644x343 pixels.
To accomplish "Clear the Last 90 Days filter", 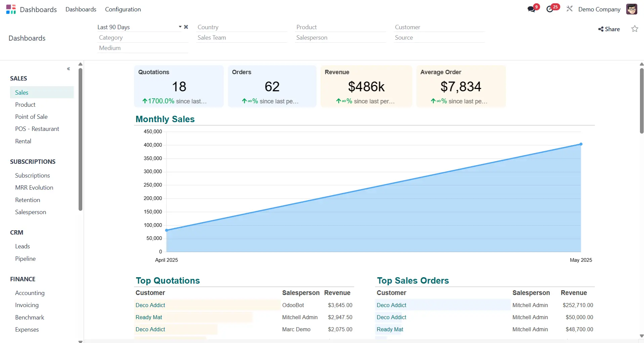I will 186,27.
